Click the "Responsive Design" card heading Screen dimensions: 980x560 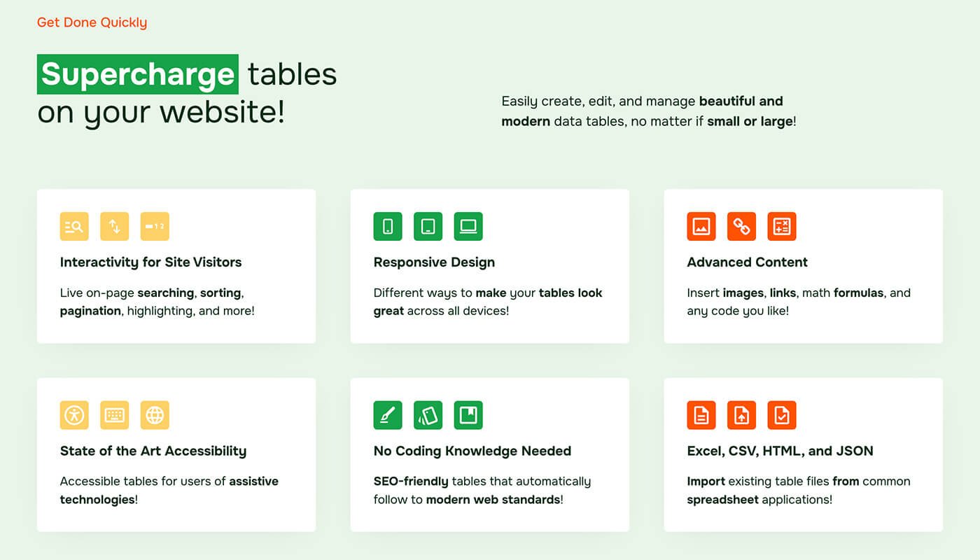[x=434, y=262]
